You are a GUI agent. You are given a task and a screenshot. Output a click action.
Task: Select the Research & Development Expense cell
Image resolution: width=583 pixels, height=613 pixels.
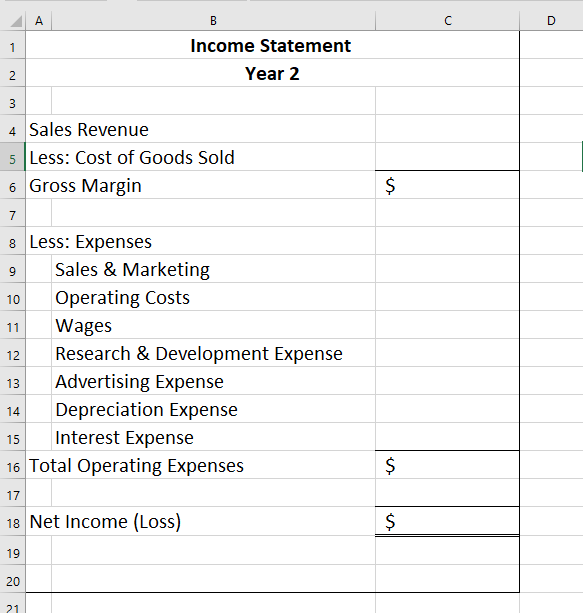213,353
